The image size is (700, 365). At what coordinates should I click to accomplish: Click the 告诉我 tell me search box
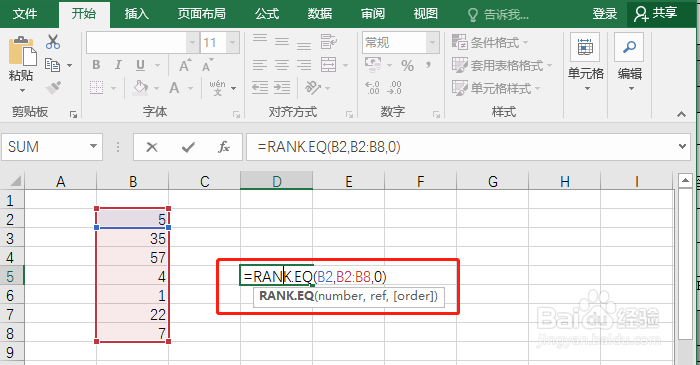[499, 15]
